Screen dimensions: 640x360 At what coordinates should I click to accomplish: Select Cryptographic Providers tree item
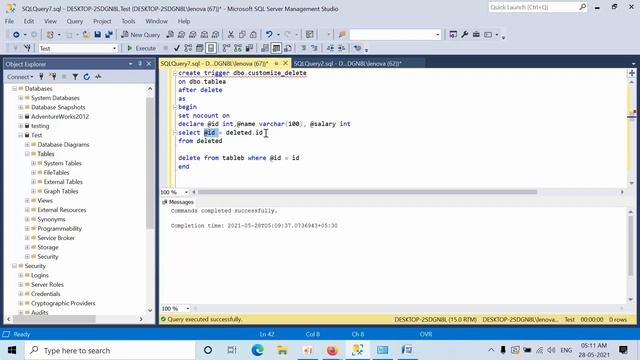coord(63,303)
